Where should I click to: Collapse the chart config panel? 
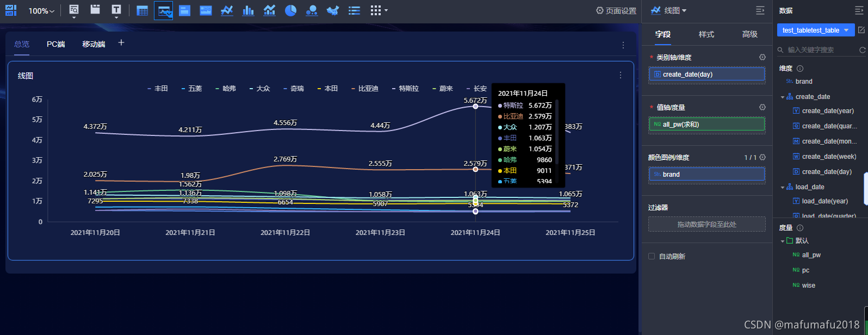[x=760, y=10]
